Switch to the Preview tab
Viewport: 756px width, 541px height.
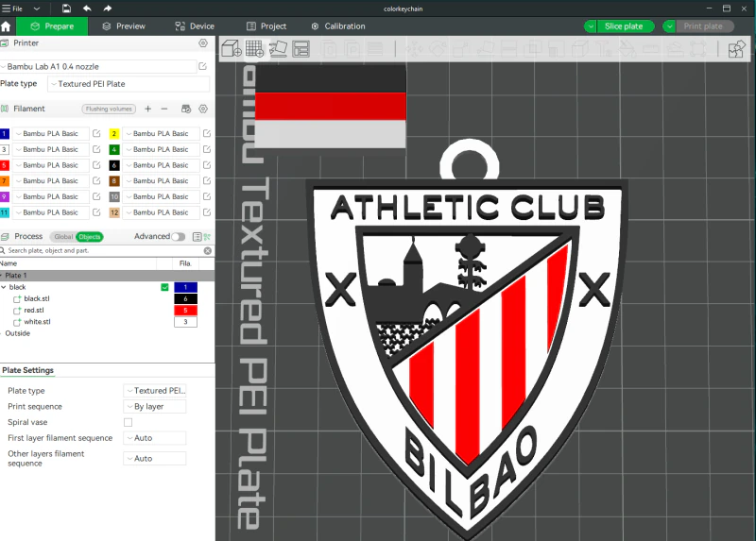(x=124, y=26)
